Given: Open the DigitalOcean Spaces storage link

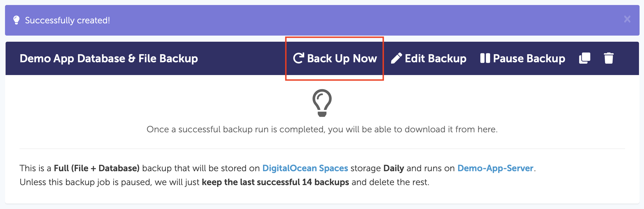Looking at the screenshot, I should (305, 168).
